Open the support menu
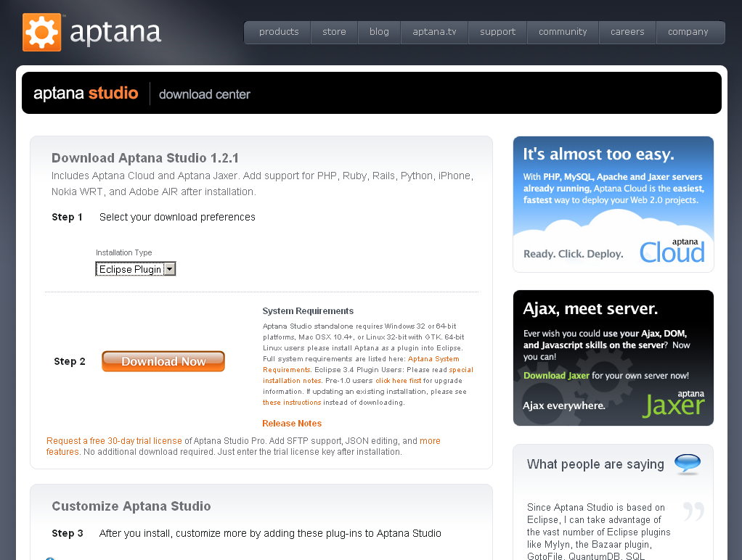 click(x=497, y=32)
